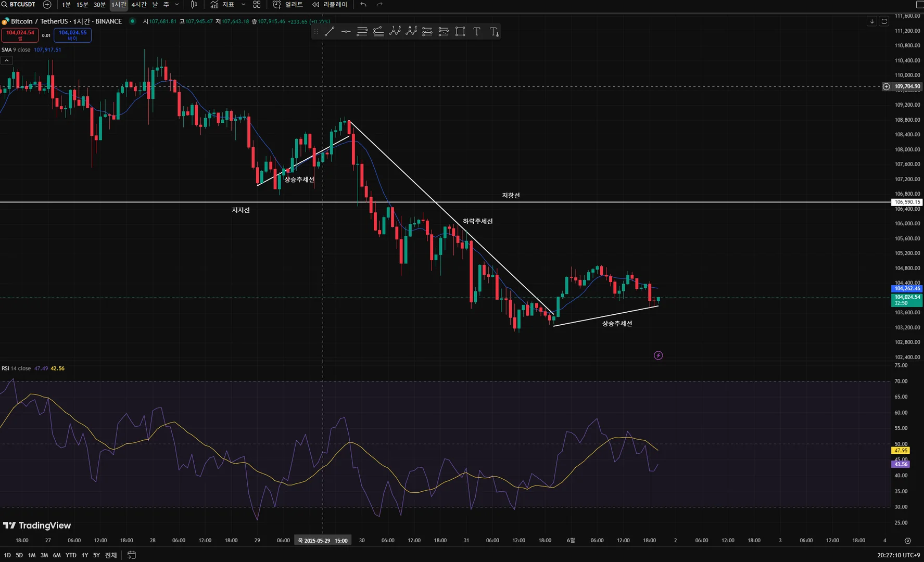Click the RSI value label 43.56
Viewport: 924px width, 562px height.
tap(901, 464)
